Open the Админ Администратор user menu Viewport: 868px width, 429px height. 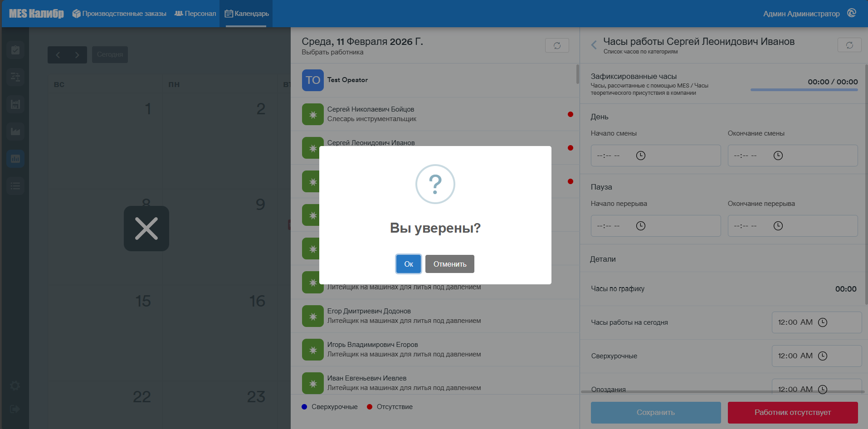tap(801, 14)
